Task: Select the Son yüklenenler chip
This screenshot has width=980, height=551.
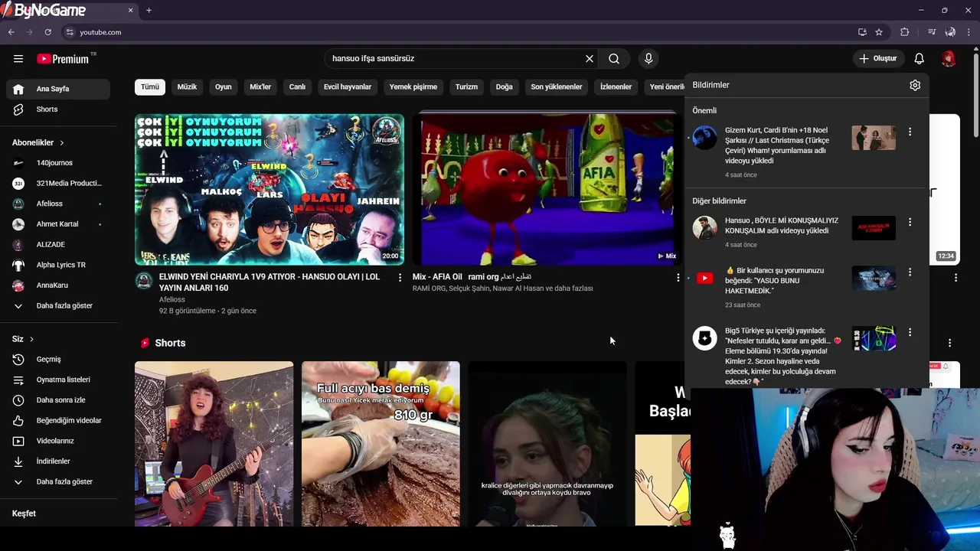Action: (x=557, y=87)
